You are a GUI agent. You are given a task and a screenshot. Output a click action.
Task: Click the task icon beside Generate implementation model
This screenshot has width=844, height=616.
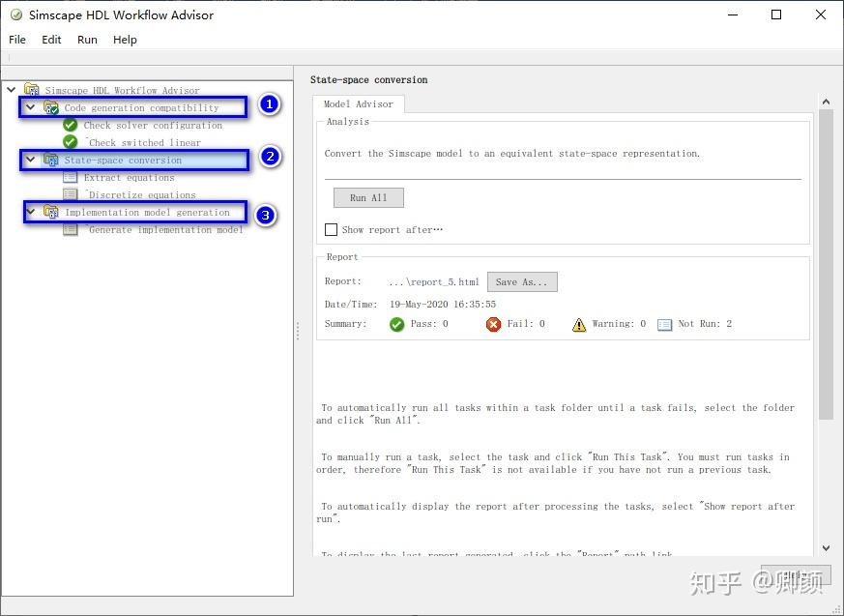pyautogui.click(x=71, y=229)
